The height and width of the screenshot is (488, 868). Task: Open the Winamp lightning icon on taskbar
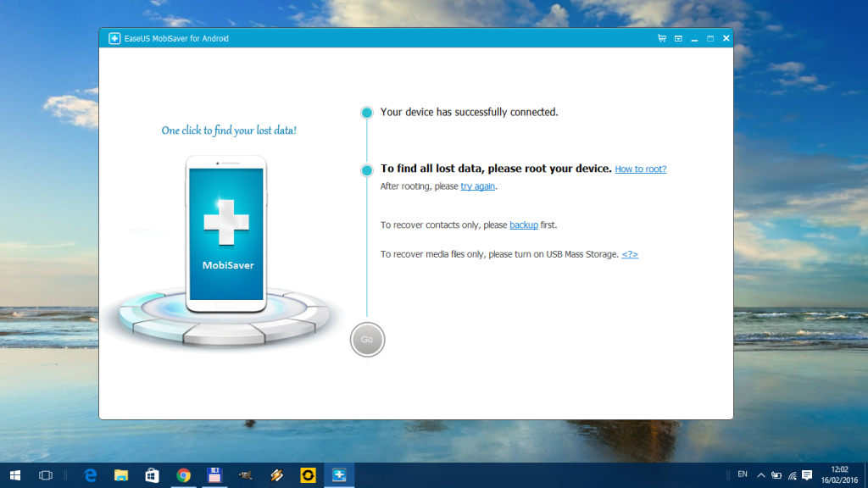pyautogui.click(x=277, y=475)
